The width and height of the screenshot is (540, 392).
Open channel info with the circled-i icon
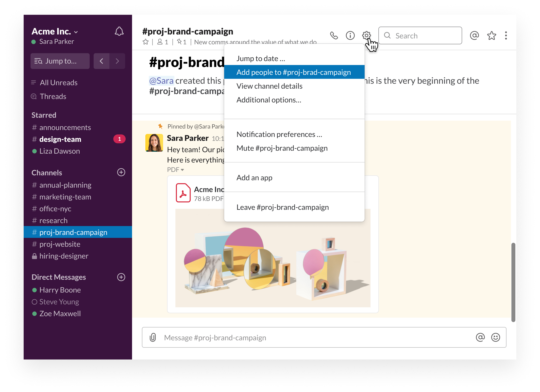click(350, 36)
